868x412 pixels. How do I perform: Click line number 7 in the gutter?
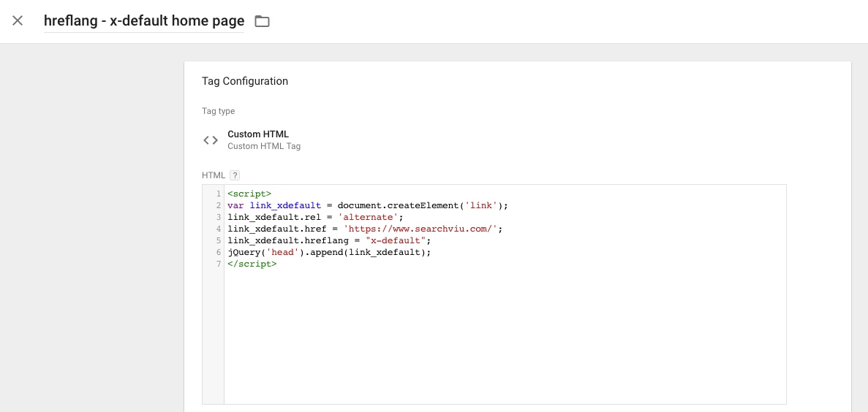pos(218,264)
